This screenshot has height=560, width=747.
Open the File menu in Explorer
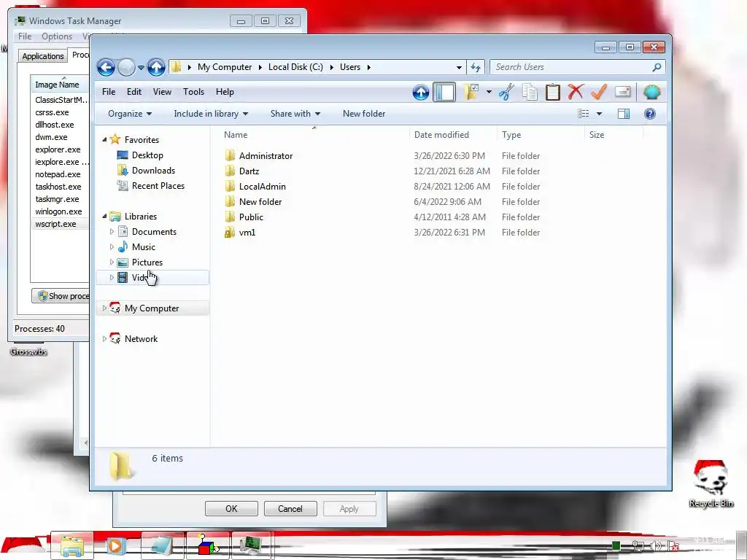tap(109, 92)
